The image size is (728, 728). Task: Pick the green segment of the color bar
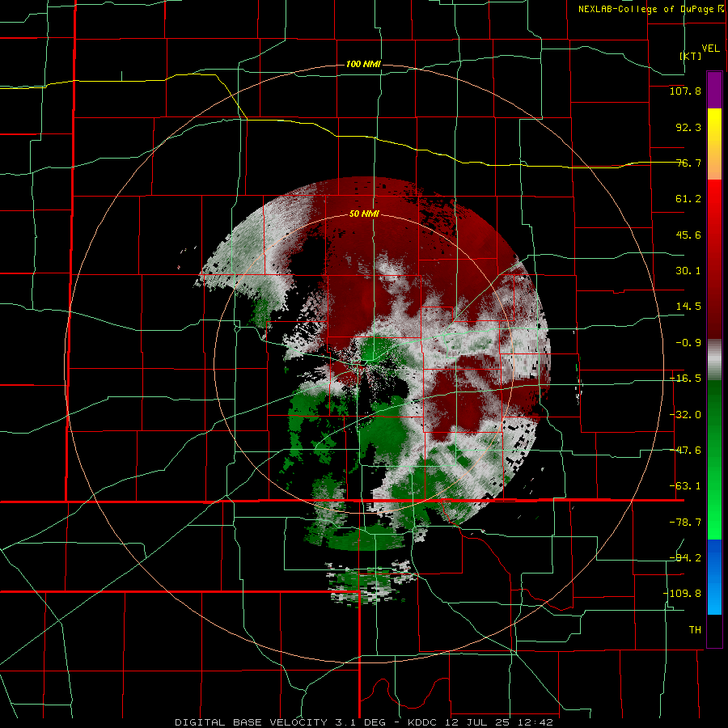point(714,459)
